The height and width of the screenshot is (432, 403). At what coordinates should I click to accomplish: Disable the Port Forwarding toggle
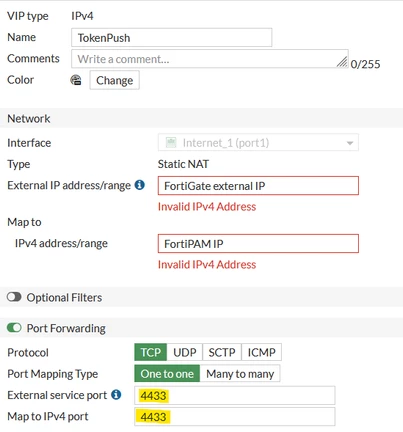point(14,328)
